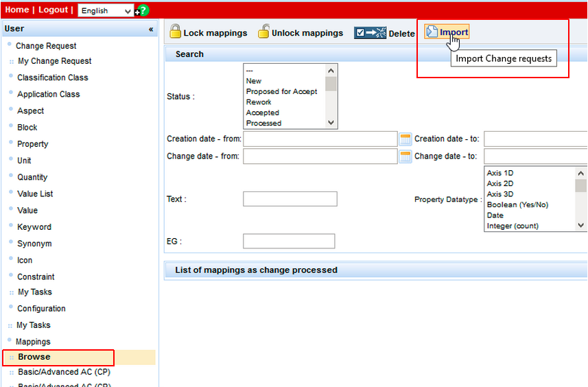Select Boolean (Yes/No) datatype option
The image size is (588, 387).
pyautogui.click(x=517, y=204)
